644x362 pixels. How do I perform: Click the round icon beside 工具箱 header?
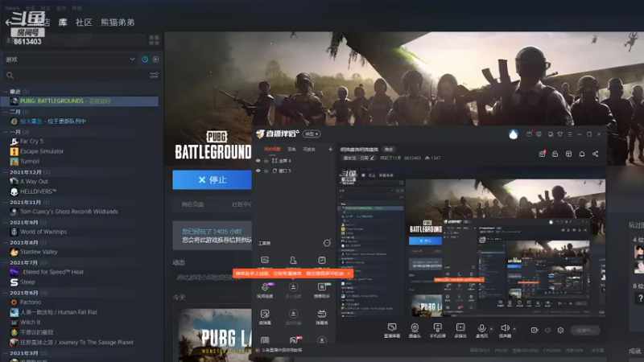(327, 243)
